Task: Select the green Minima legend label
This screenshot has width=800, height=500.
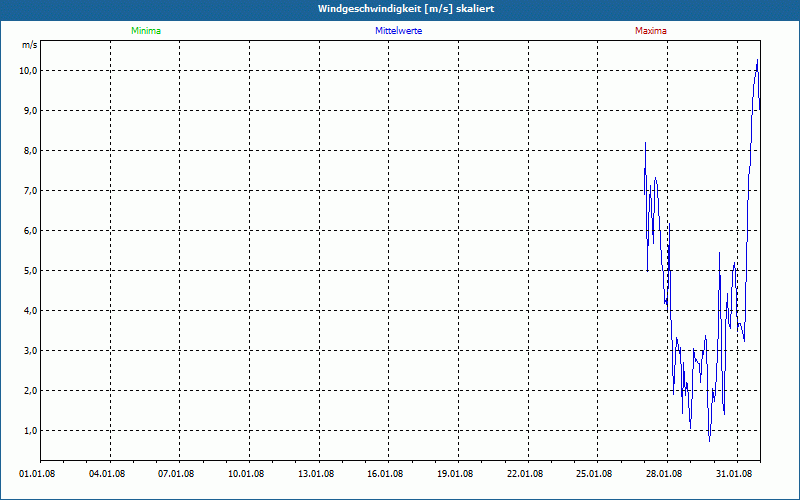Action: [x=146, y=31]
